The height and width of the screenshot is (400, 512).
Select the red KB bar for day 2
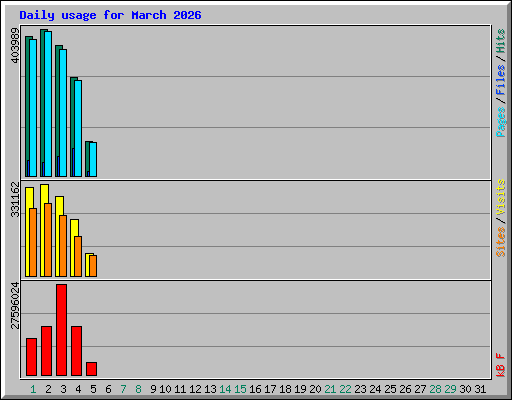(46, 351)
